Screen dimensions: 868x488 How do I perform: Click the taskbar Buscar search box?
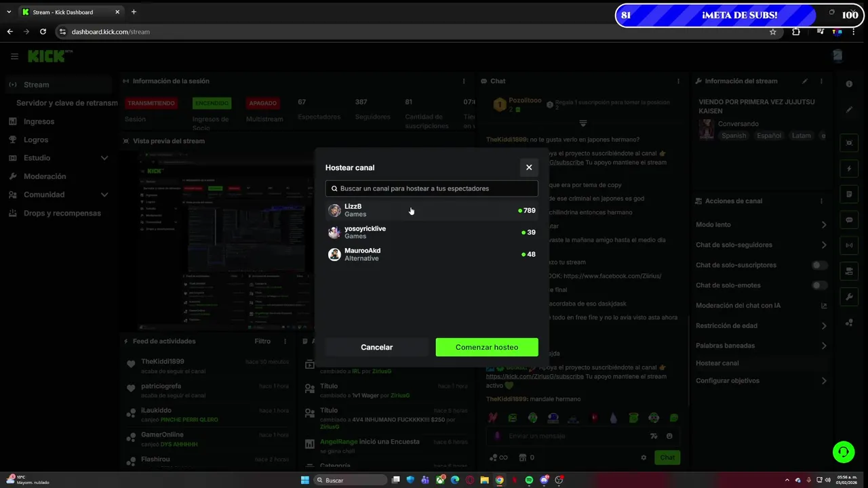(x=350, y=480)
